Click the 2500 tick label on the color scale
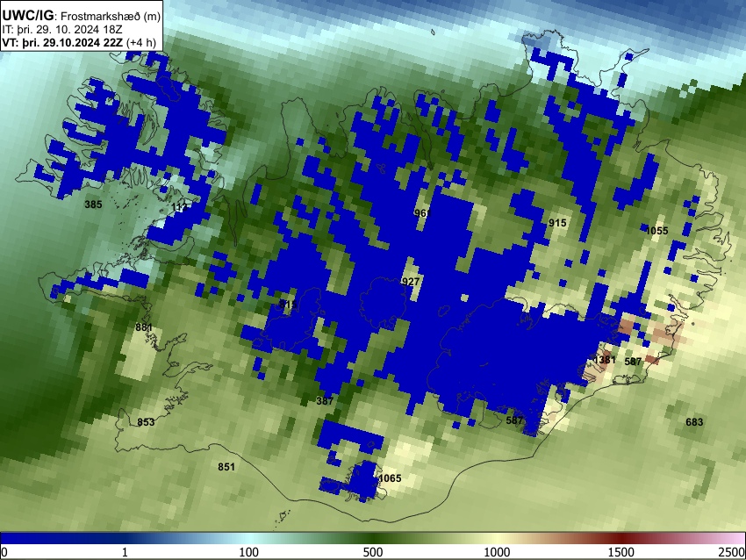 click(733, 552)
